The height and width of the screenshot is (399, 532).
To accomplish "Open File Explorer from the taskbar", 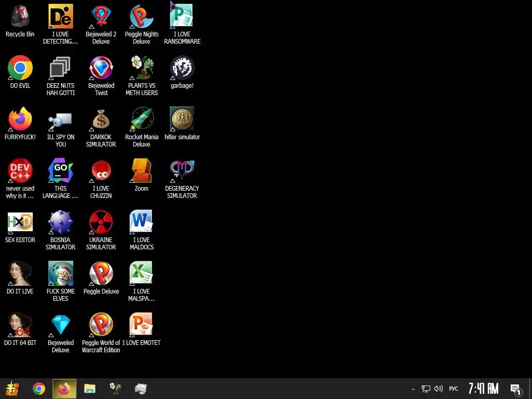I will (x=89, y=389).
